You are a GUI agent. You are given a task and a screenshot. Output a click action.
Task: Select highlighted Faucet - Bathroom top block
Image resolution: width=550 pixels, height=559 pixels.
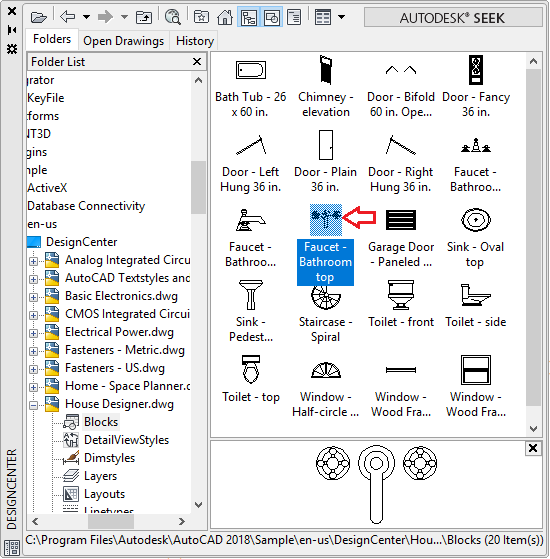pyautogui.click(x=325, y=245)
